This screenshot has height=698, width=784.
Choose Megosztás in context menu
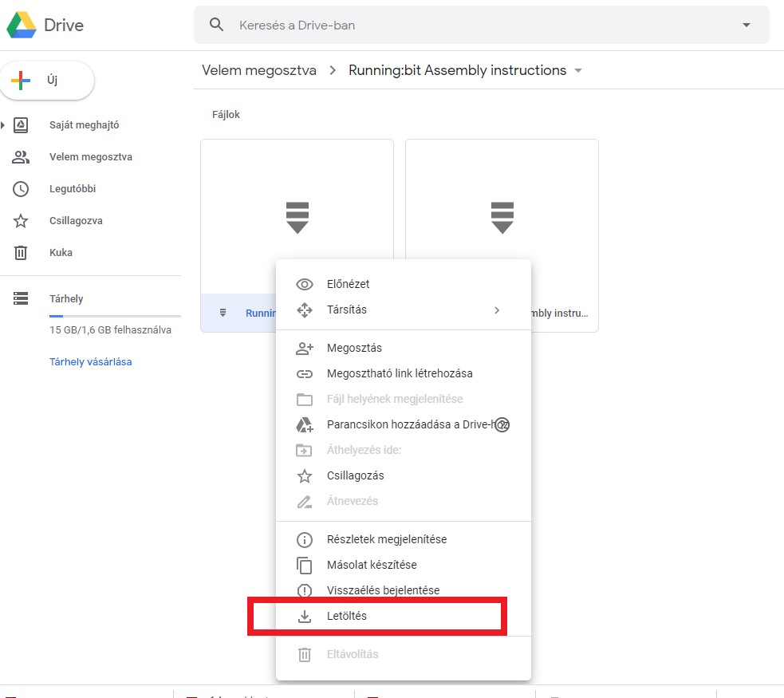pos(354,348)
